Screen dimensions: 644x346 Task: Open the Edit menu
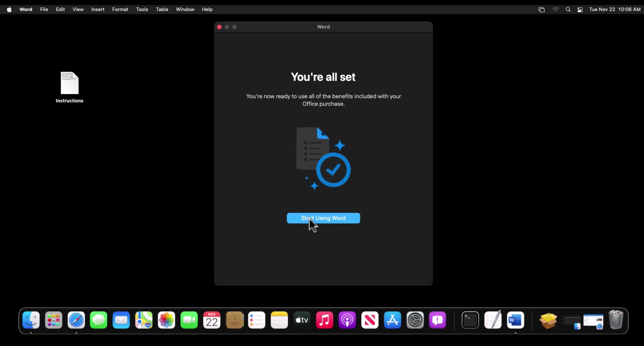(x=60, y=9)
